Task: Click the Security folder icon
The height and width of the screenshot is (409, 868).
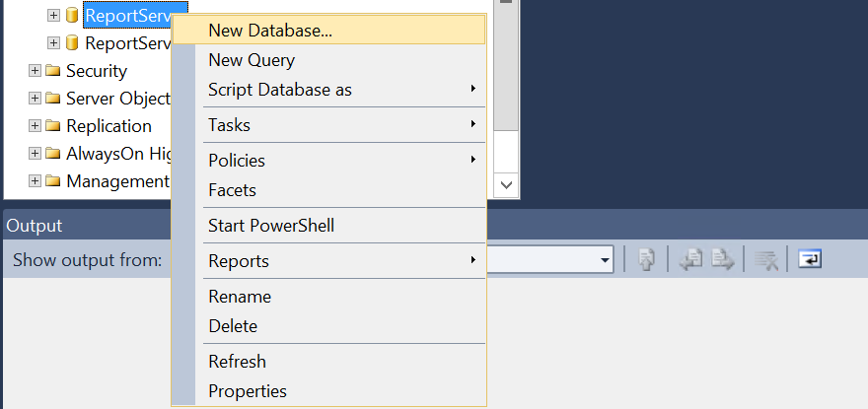Action: [x=53, y=70]
